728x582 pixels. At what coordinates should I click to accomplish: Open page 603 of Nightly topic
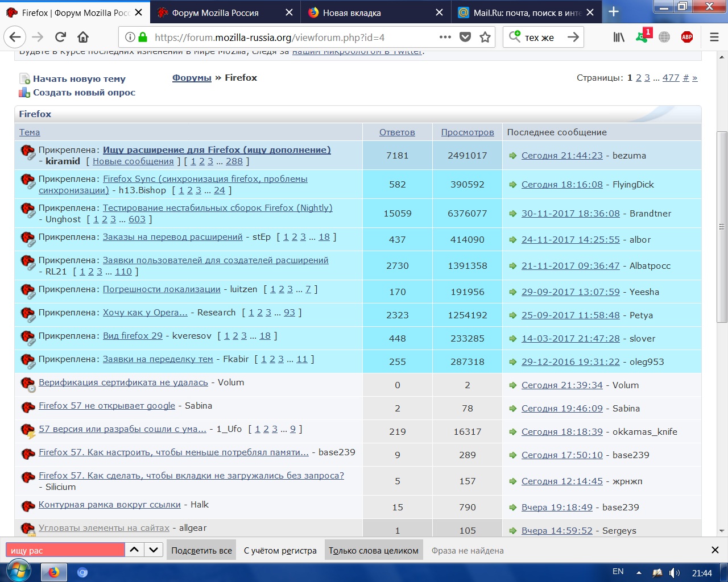click(137, 219)
